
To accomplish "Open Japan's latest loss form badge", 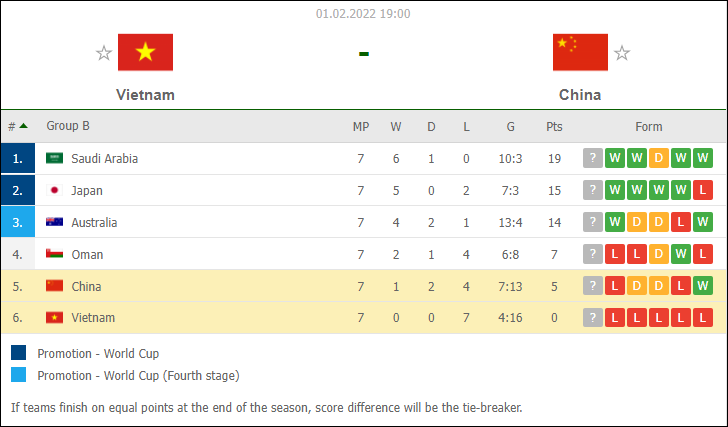I will click(x=702, y=190).
